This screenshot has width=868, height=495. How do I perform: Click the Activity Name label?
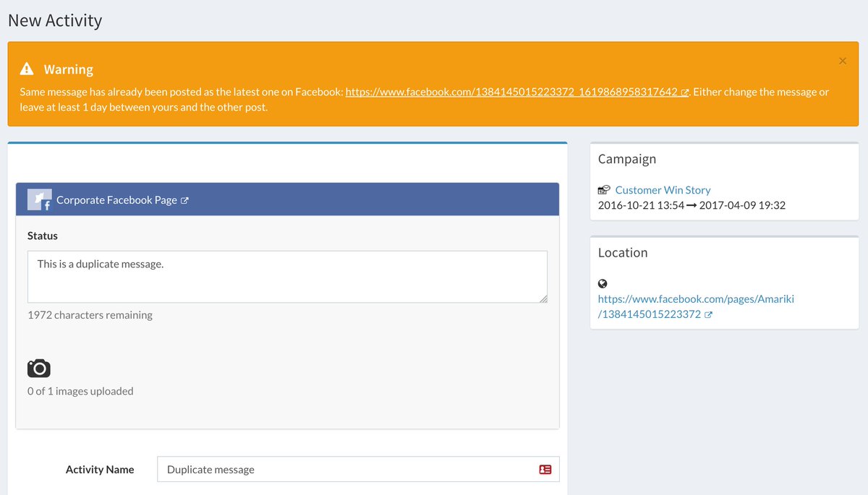click(x=100, y=469)
